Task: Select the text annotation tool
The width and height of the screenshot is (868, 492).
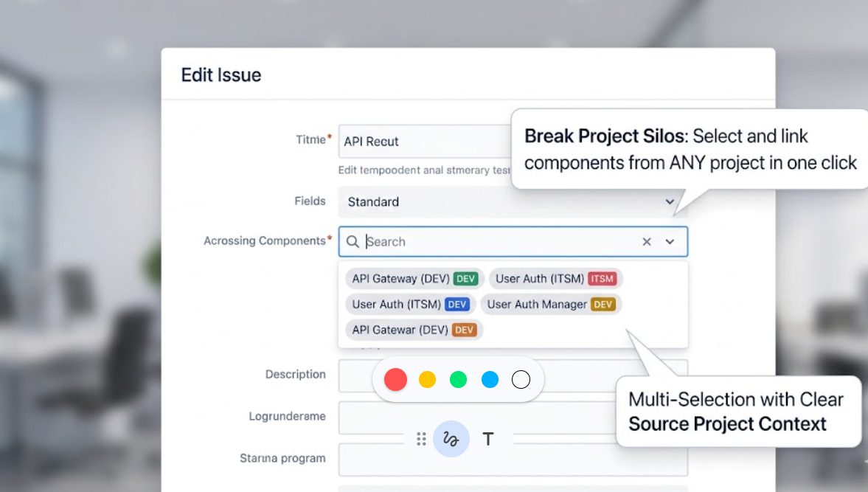Action: 487,439
